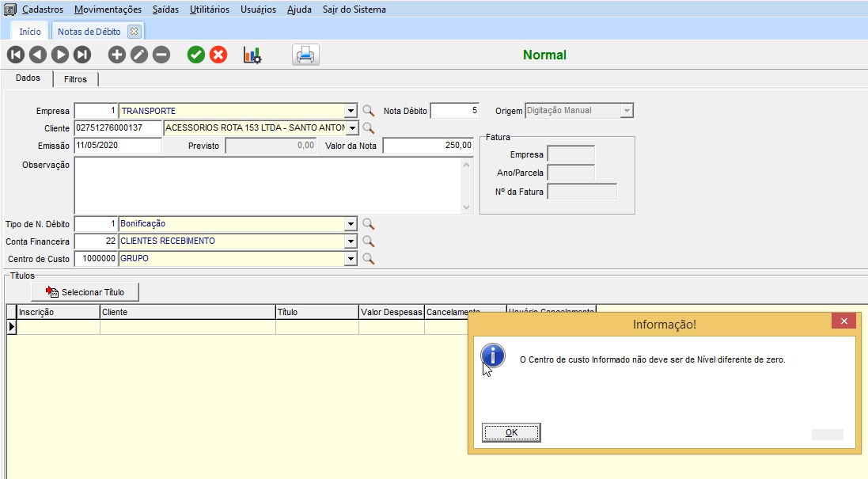Add new record with plus icon
The image size is (868, 479).
tap(117, 55)
